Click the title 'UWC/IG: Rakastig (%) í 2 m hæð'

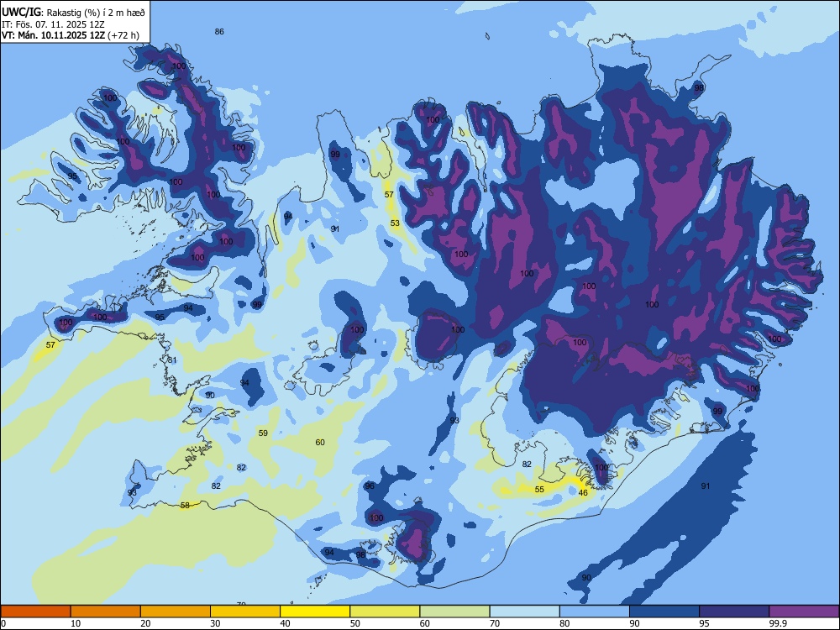73,12
